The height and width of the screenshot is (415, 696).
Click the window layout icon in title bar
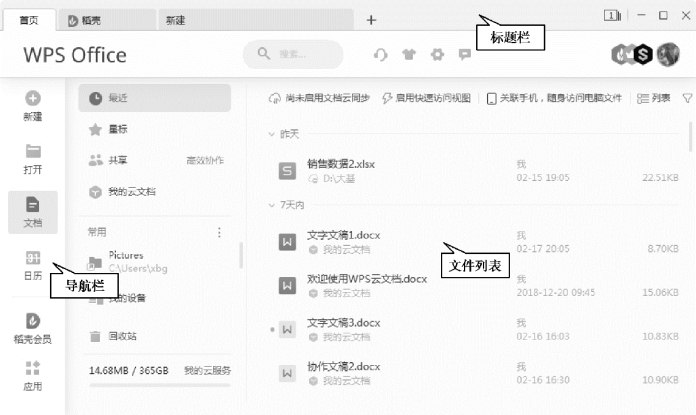612,16
